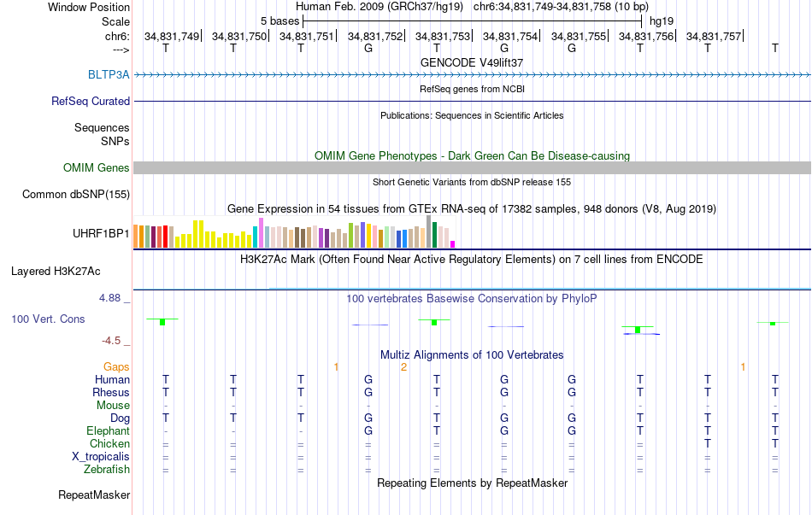Screen dimensions: 812x515
Task: Click the gray OMIM Genes bar
Action: [473, 167]
